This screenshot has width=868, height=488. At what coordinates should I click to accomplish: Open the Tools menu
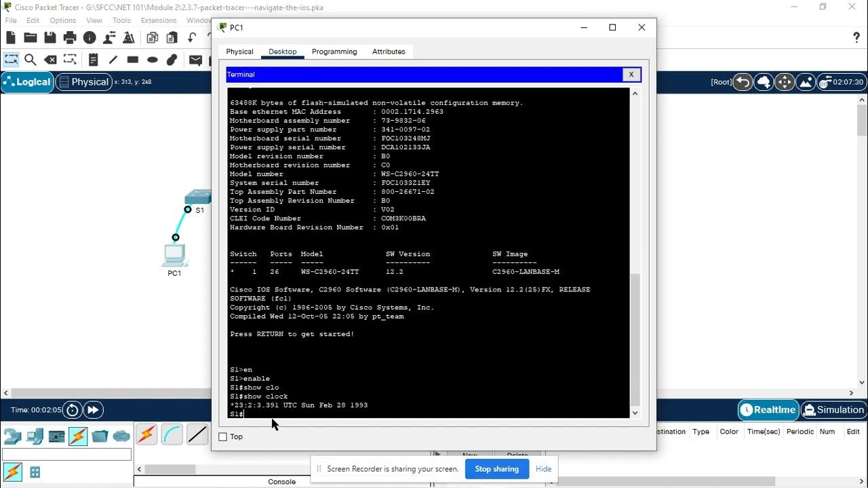coord(121,20)
